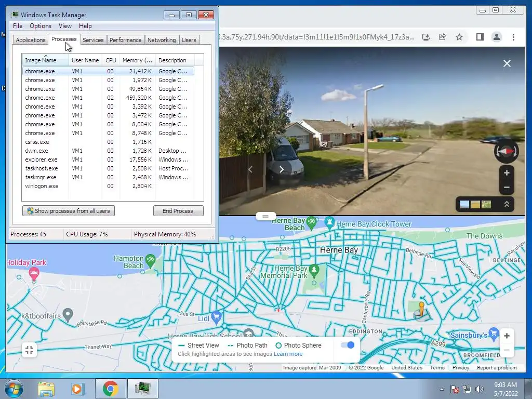Open the Learn more link
This screenshot has height=399, width=532.
(x=288, y=354)
